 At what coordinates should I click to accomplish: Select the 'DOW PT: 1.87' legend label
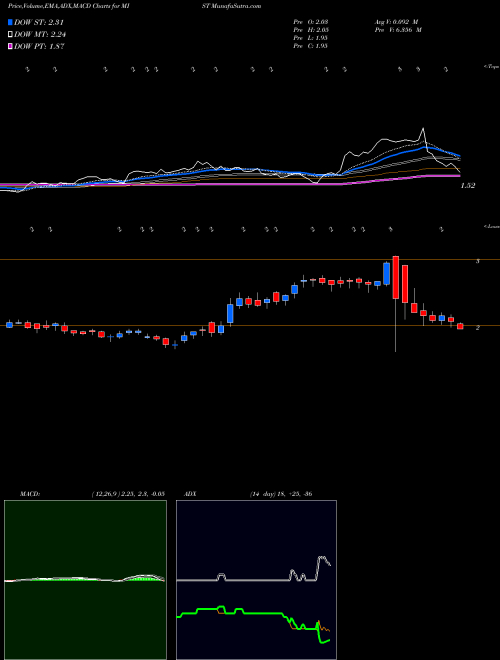(39, 47)
